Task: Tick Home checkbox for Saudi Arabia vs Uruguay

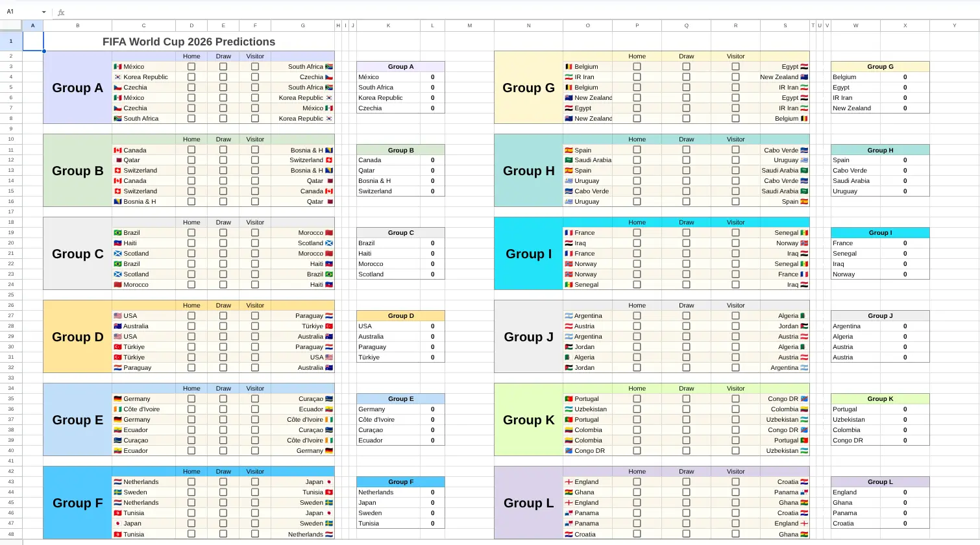Action: click(637, 160)
